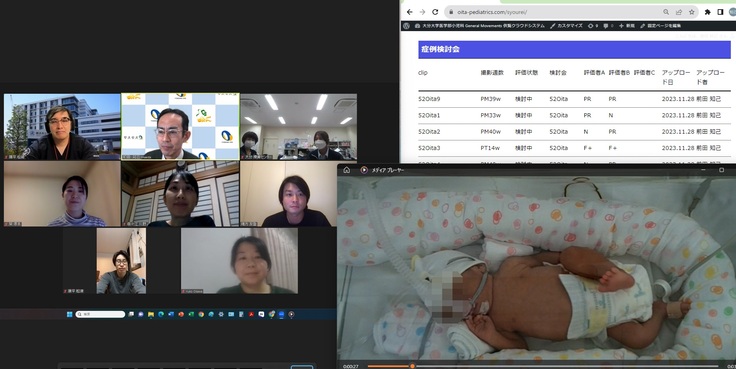Click the Media Player seek progress slider

[x=542, y=366]
